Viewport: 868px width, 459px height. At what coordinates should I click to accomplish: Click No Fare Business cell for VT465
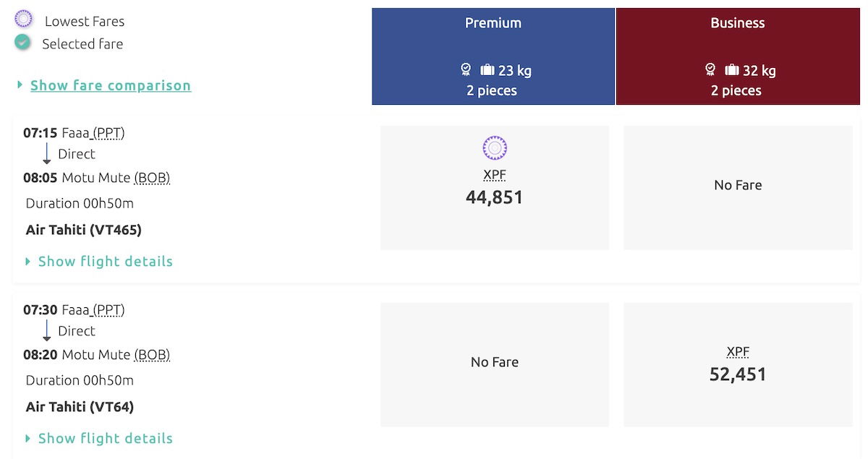(x=738, y=186)
